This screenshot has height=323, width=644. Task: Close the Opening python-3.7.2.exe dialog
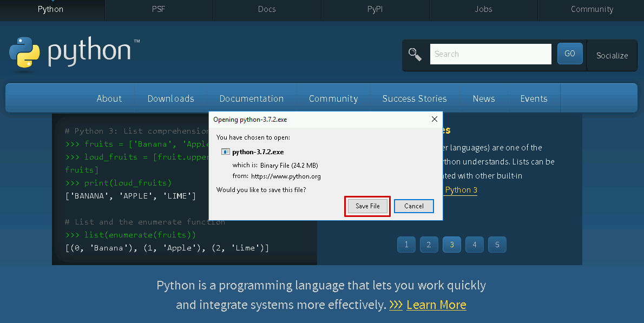[434, 119]
